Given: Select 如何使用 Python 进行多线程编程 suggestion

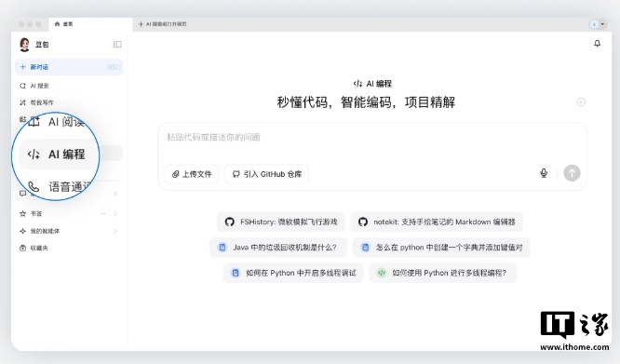Looking at the screenshot, I should click(443, 273).
